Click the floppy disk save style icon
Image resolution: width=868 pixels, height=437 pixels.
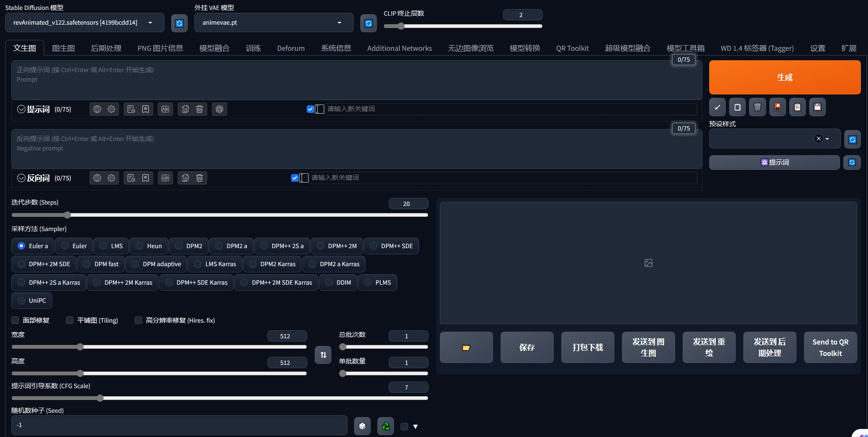click(x=817, y=107)
